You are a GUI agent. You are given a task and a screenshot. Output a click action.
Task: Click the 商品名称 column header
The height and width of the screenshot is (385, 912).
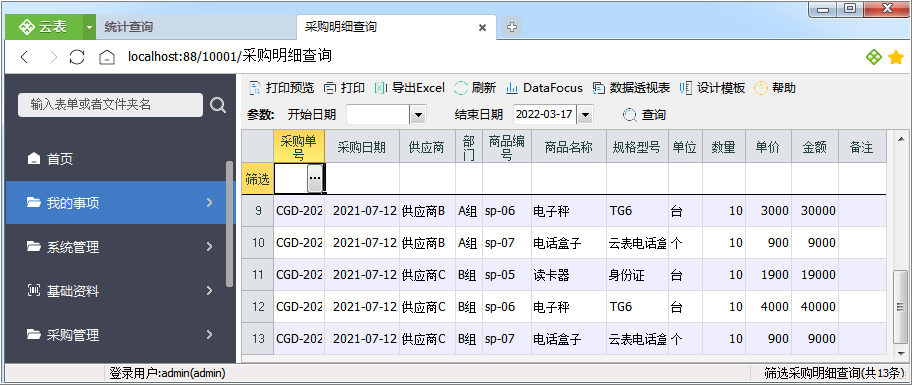(x=568, y=147)
